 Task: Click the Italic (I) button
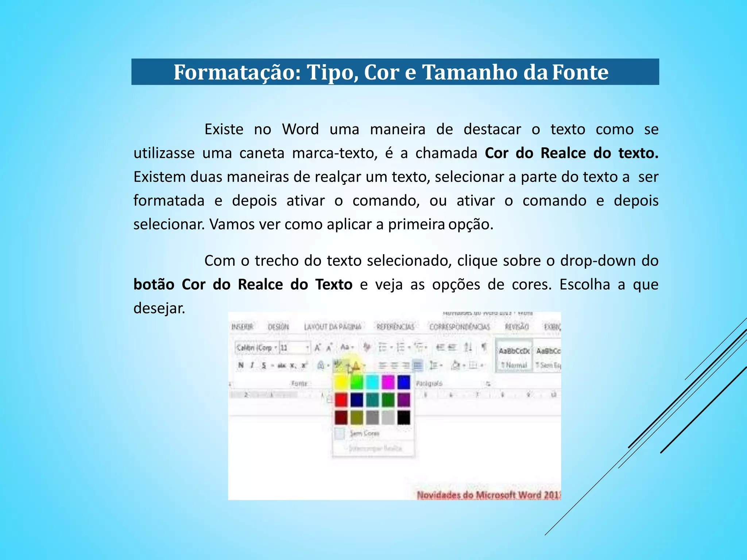pyautogui.click(x=252, y=365)
